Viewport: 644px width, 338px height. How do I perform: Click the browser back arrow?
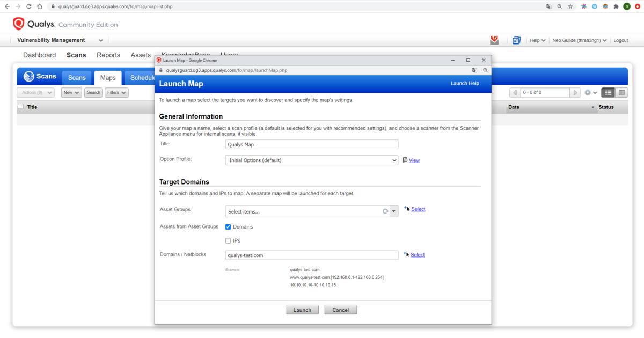point(7,6)
